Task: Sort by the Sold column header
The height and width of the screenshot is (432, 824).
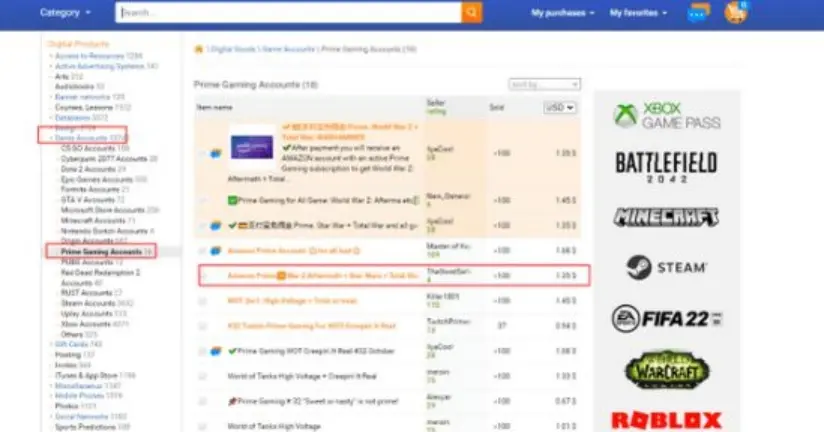Action: click(497, 107)
